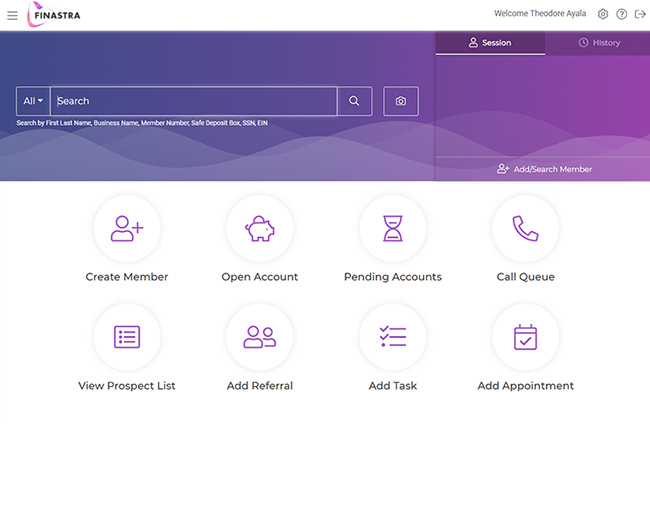
Task: Click the Open Account piggy bank icon
Action: 260,228
